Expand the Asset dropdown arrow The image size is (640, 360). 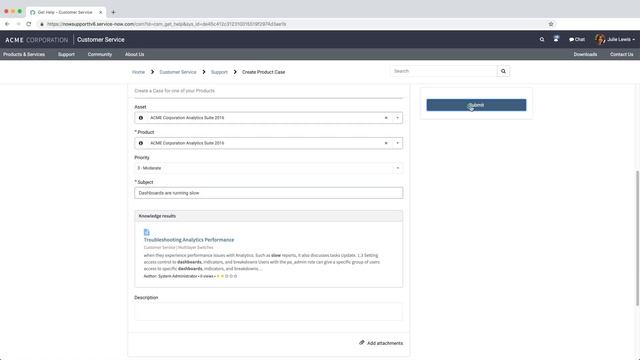[398, 118]
